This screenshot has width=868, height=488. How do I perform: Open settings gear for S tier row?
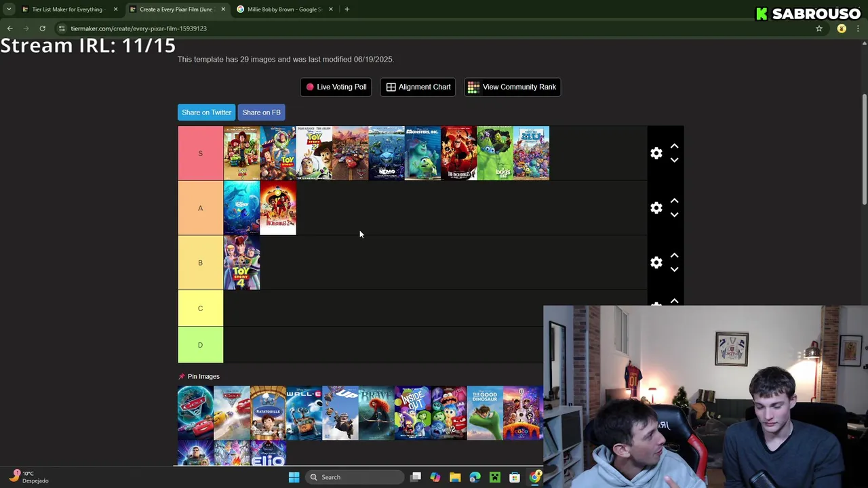tap(656, 153)
